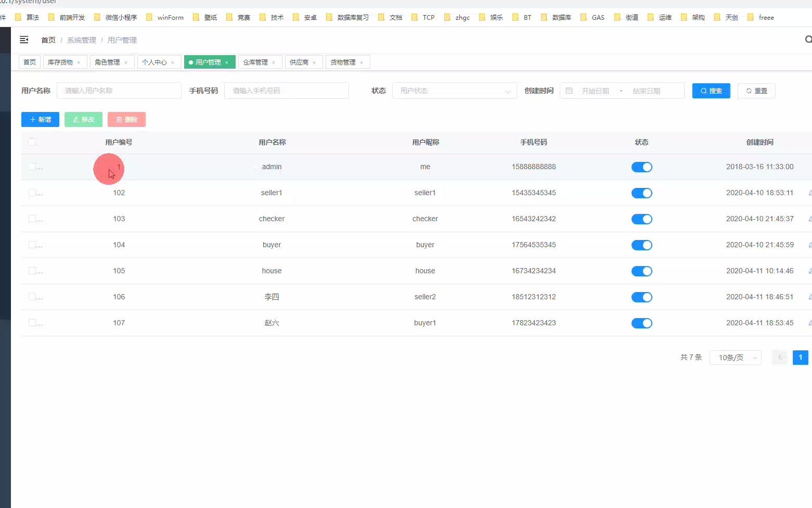Screen dimensions: 812x508
Task: Open the 算法 bookmark folder
Action: click(x=27, y=17)
